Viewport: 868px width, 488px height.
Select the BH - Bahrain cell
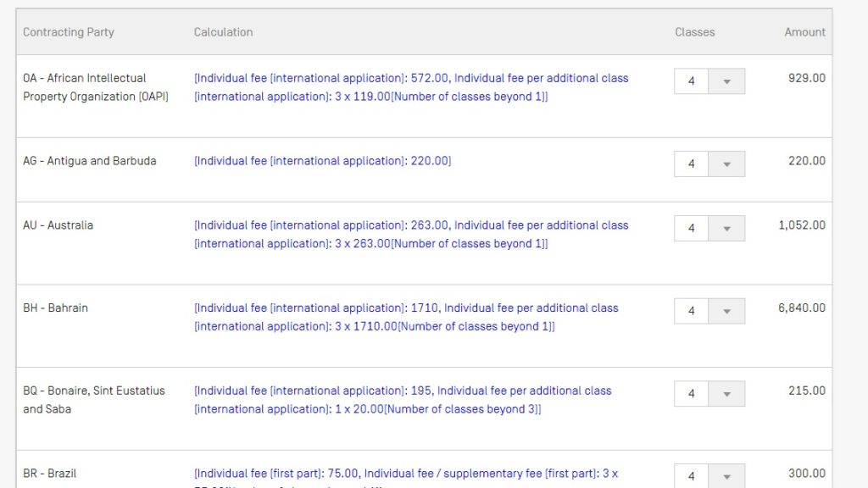[55, 308]
